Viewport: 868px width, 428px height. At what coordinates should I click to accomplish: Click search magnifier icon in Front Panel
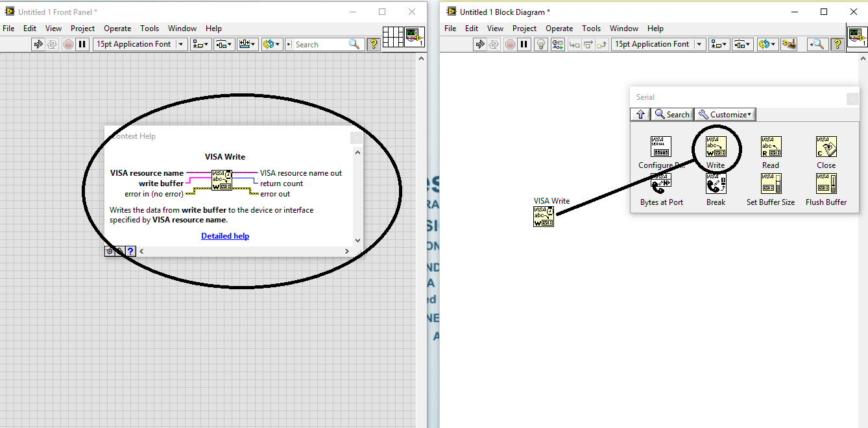[x=354, y=44]
